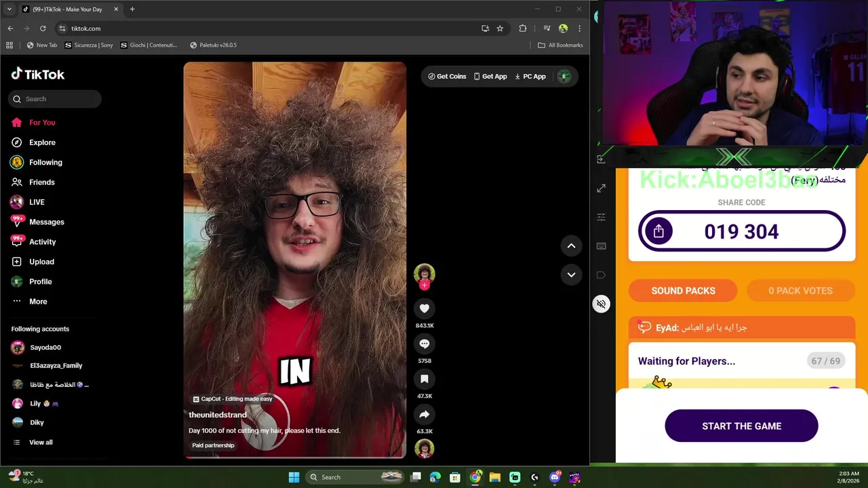Open the Chrome apps grid icon
This screenshot has width=868, height=488.
coord(9,45)
